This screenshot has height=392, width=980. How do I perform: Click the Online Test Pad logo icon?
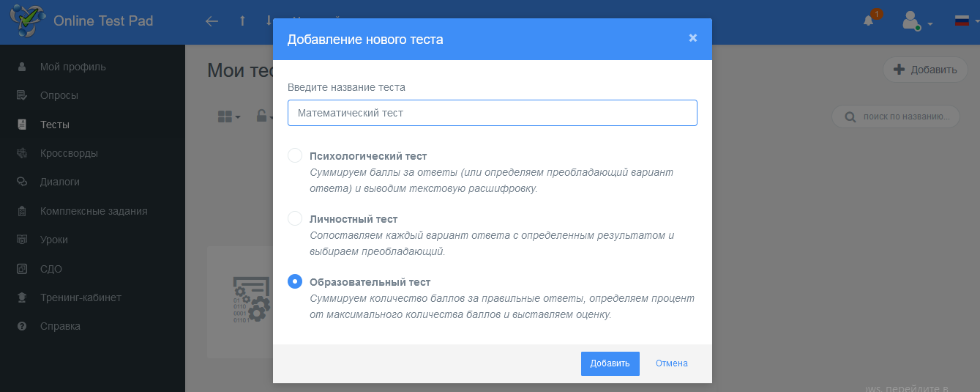pyautogui.click(x=26, y=21)
